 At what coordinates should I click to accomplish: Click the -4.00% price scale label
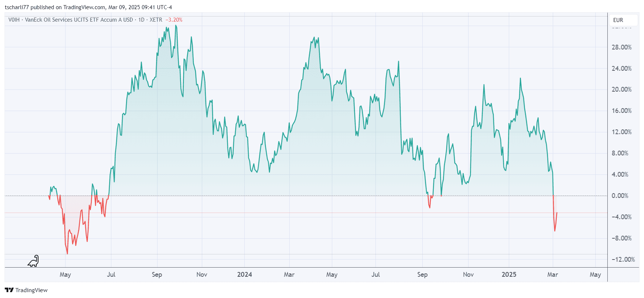(621, 217)
